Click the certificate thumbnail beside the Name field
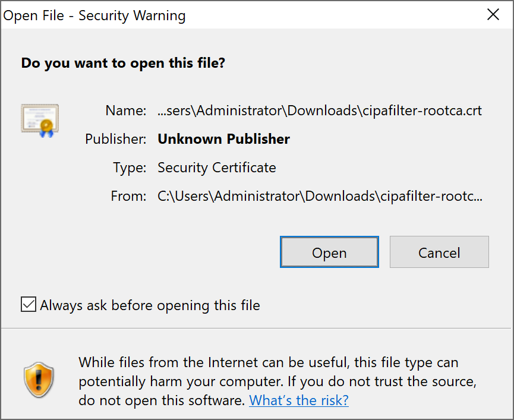 click(39, 119)
